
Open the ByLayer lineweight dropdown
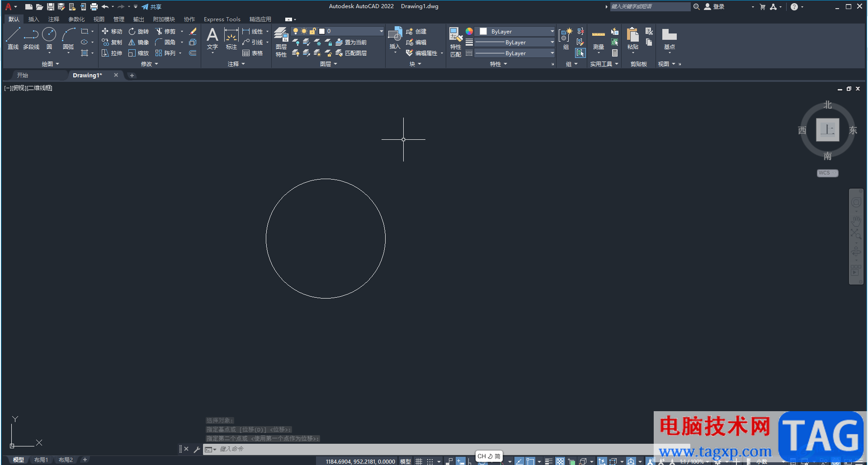pyautogui.click(x=514, y=42)
